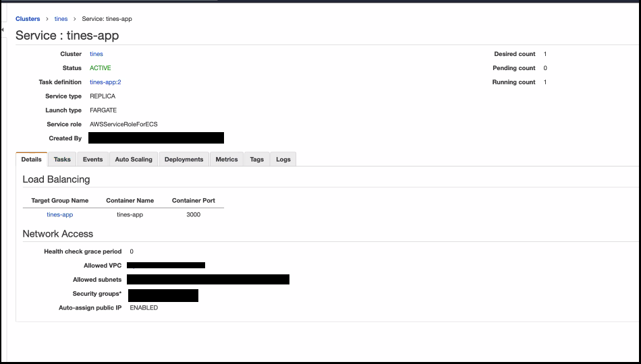641x364 pixels.
Task: Switch to the Details tab
Action: coord(32,159)
